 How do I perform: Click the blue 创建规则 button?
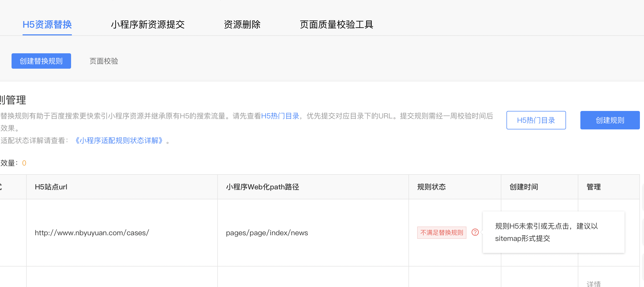click(610, 120)
